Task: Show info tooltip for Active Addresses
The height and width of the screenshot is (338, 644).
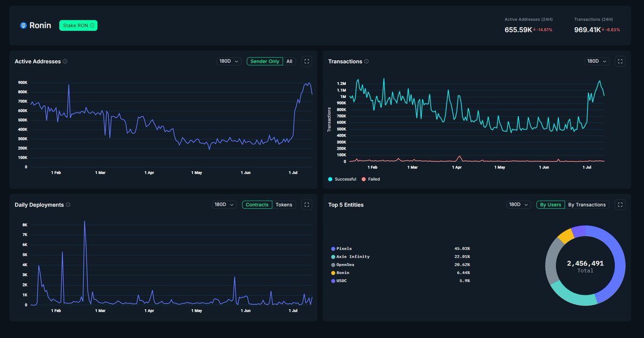Action: click(x=65, y=61)
